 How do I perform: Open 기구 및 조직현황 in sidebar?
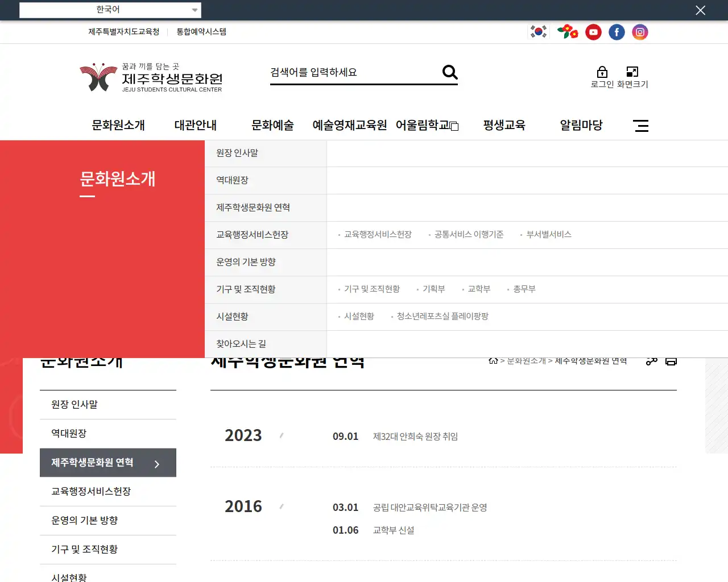point(108,550)
